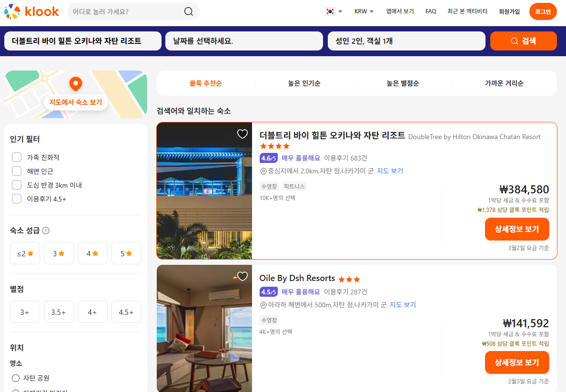Click 지도 보기 link for Oile resort
Viewport: 566px width, 392px height.
pos(403,305)
